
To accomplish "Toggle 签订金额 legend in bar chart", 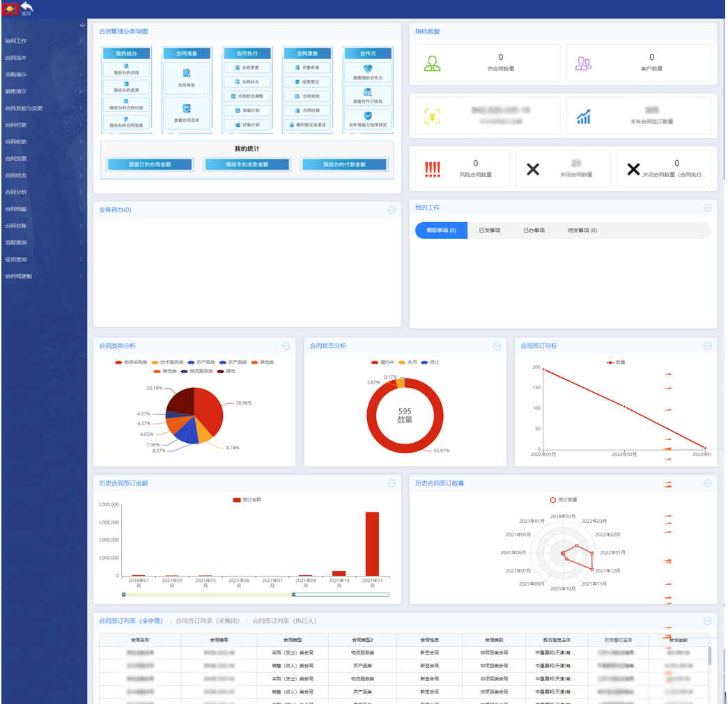I will (247, 500).
